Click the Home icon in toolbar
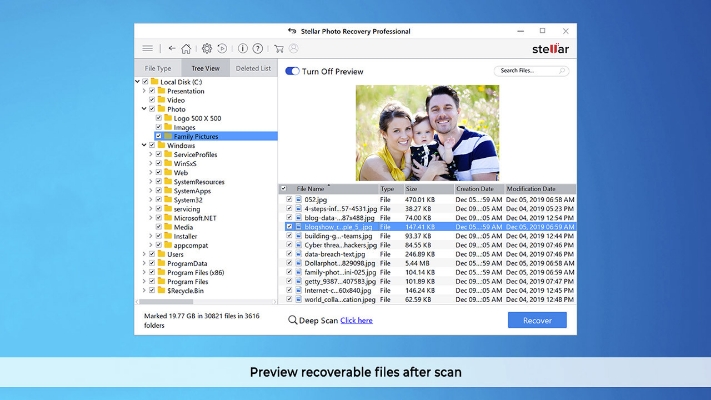711x400 pixels. pyautogui.click(x=186, y=48)
